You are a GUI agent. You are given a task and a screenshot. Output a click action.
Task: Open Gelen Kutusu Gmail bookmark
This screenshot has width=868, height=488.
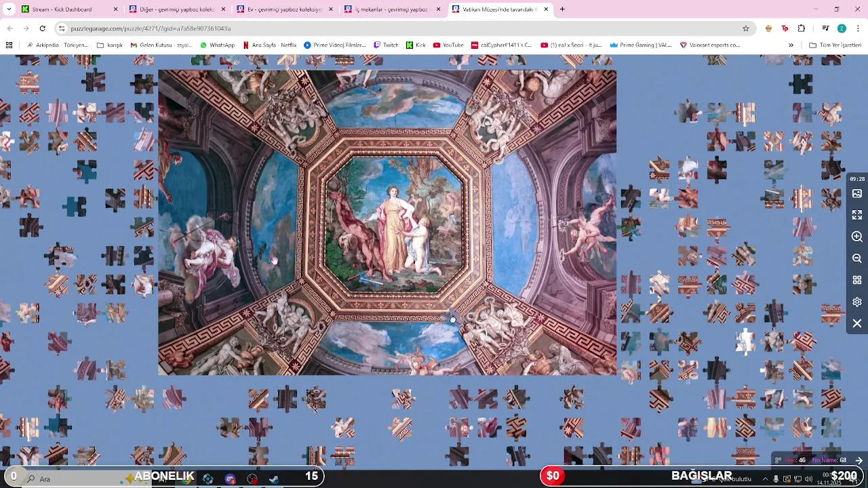coord(161,45)
